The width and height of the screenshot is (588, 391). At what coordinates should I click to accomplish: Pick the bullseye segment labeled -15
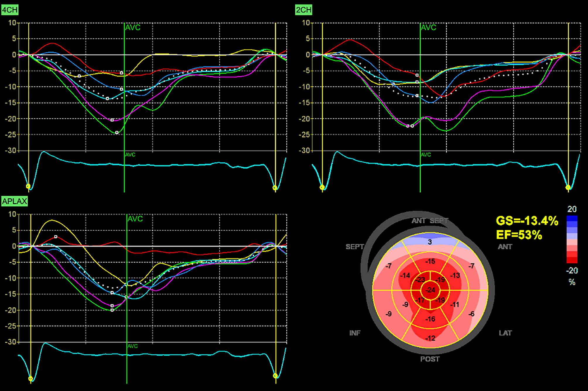pyautogui.click(x=430, y=261)
